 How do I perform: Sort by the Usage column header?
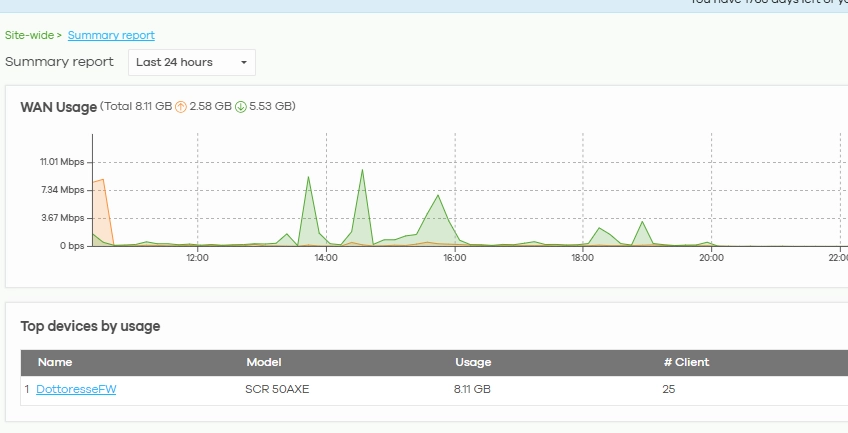pyautogui.click(x=473, y=362)
